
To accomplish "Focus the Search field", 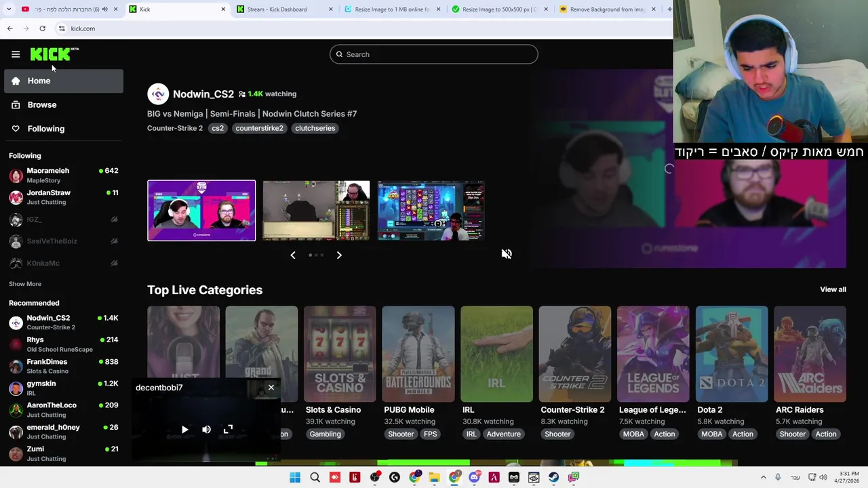I will pos(434,54).
